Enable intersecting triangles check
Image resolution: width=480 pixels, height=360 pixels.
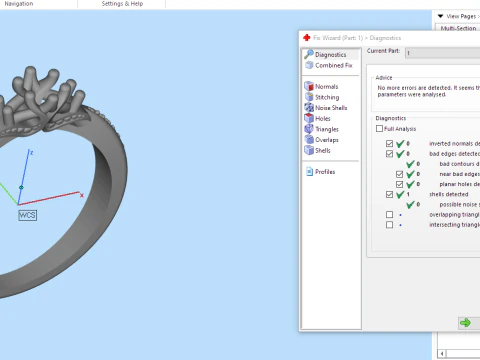[x=389, y=225]
